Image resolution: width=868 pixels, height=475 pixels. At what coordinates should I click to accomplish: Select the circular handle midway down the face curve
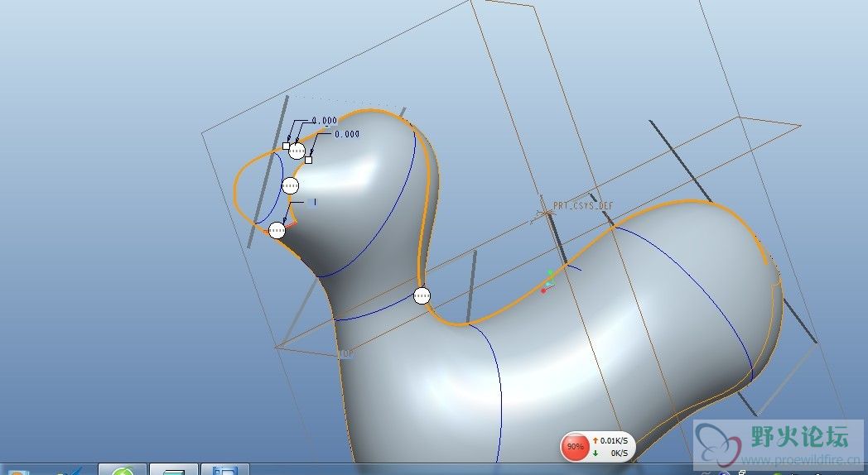[290, 186]
